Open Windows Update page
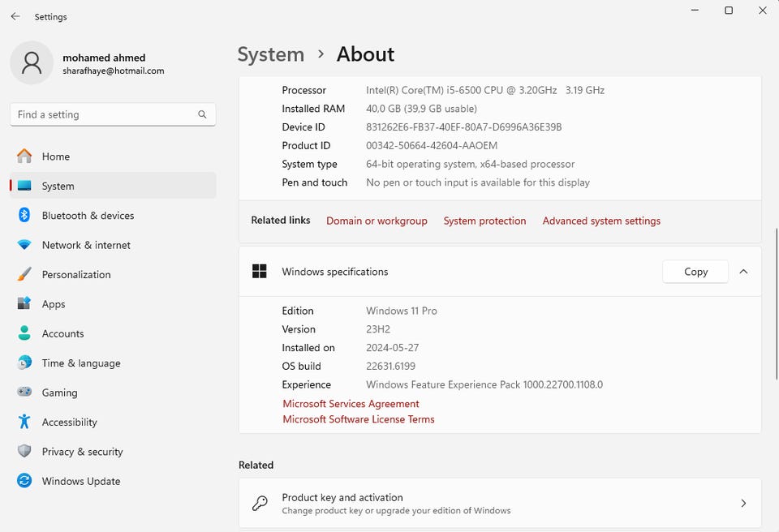The image size is (779, 532). click(113, 481)
